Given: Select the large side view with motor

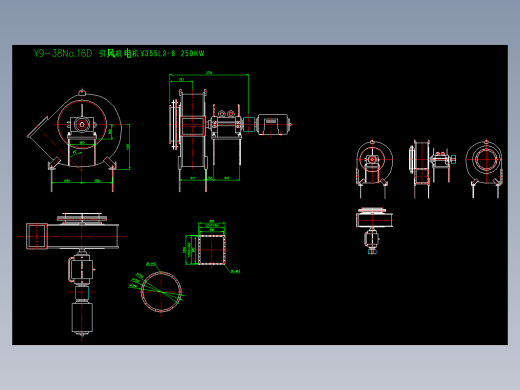Looking at the screenshot, I should [x=231, y=132].
